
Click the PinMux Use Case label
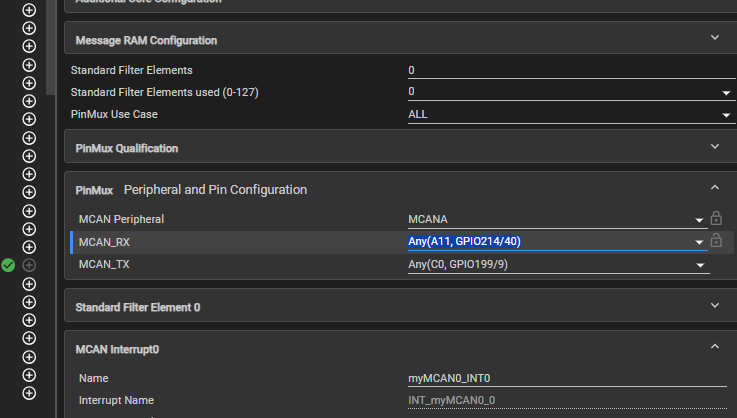pyautogui.click(x=114, y=114)
